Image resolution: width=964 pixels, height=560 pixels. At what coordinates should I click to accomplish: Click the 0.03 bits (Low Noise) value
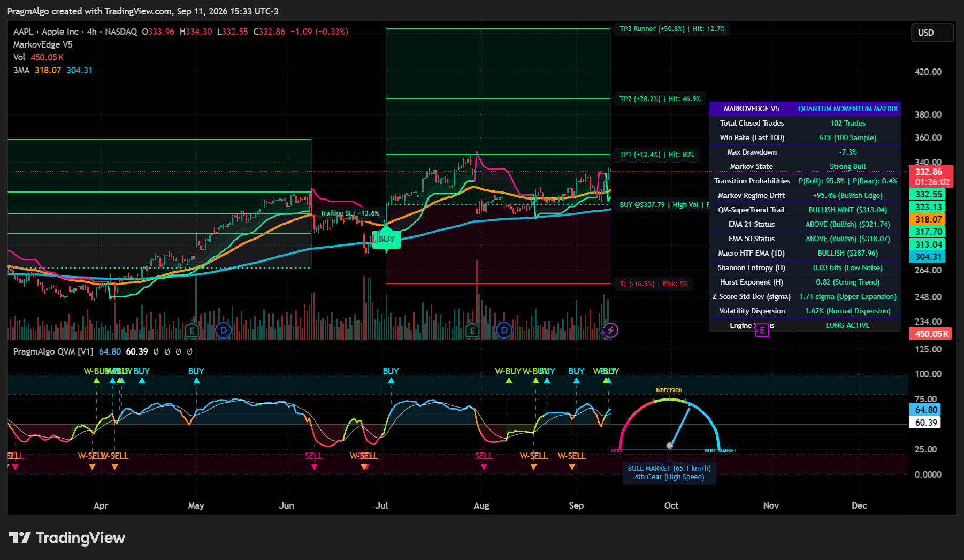[848, 267]
